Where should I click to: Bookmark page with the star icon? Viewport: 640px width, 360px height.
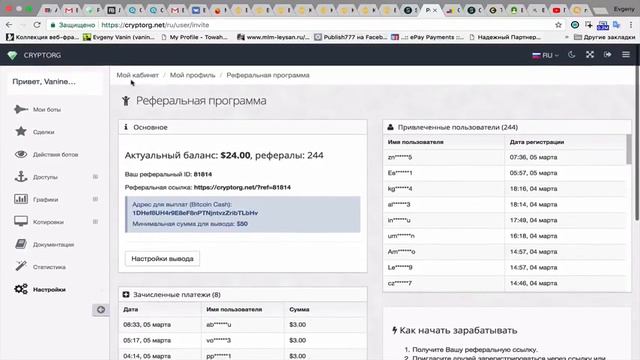558,25
